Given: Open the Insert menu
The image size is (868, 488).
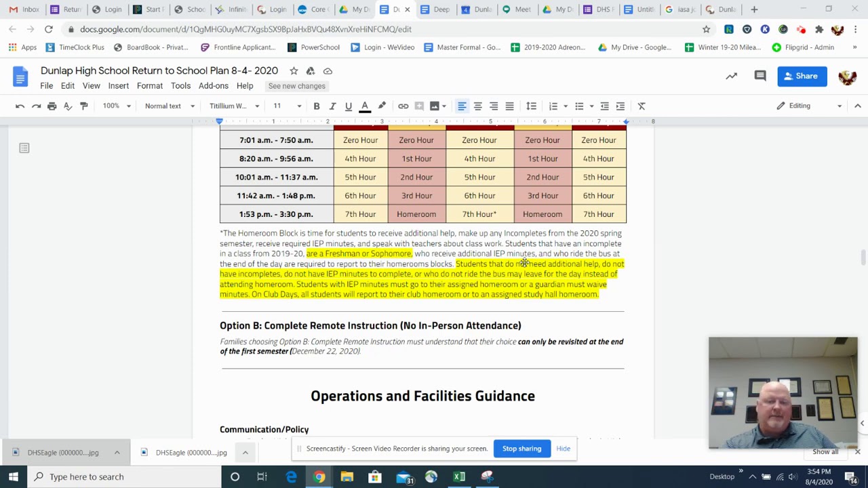Looking at the screenshot, I should pos(118,86).
